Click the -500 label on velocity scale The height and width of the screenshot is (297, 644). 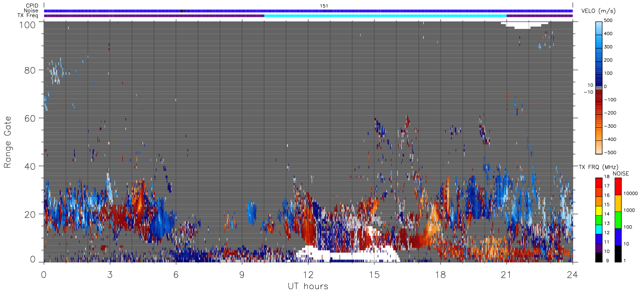pyautogui.click(x=610, y=152)
